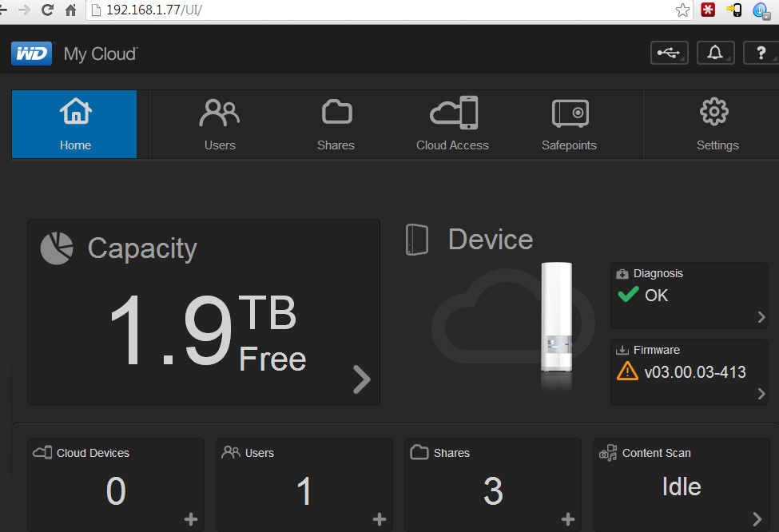Expand the Firmware panel arrow
779x532 pixels.
(x=761, y=394)
